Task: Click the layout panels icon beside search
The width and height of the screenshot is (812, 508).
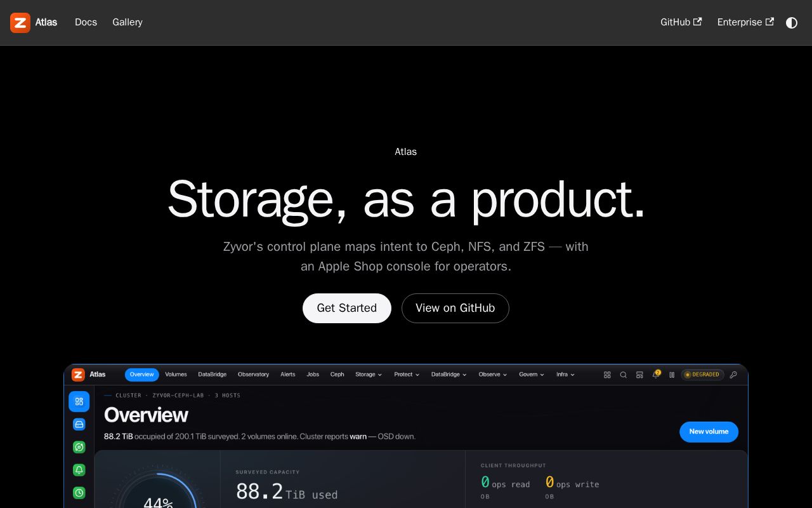Action: coord(639,375)
